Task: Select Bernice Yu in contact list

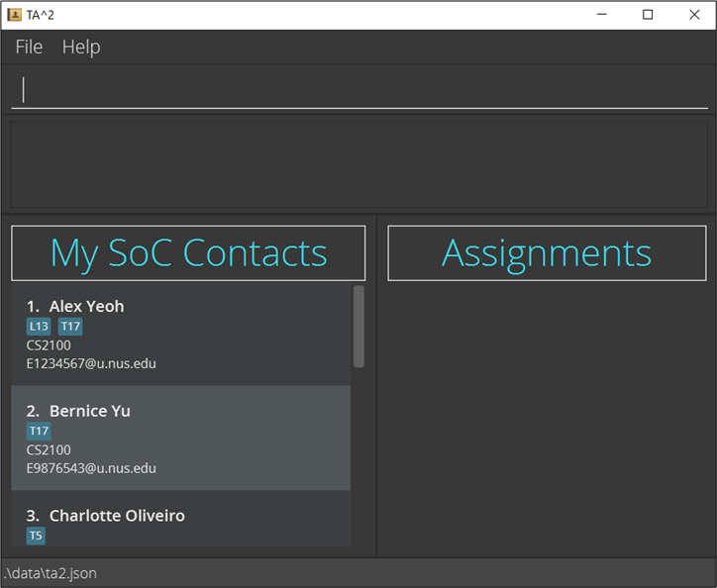Action: click(x=180, y=439)
